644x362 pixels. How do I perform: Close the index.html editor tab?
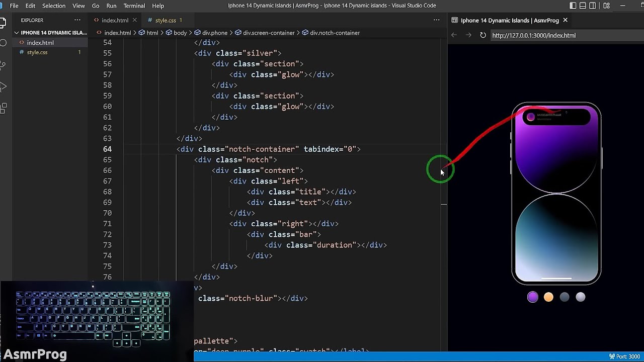click(x=134, y=20)
